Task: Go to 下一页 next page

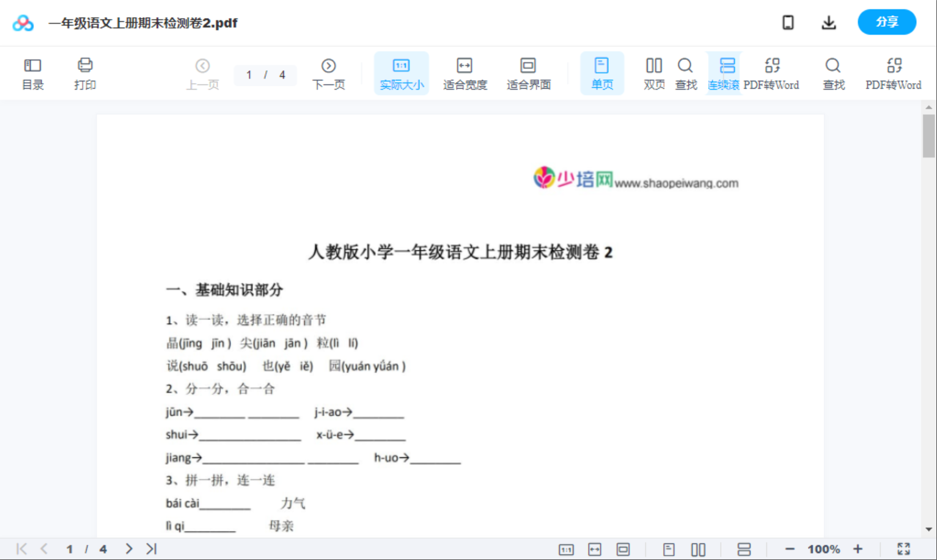Action: pos(328,73)
